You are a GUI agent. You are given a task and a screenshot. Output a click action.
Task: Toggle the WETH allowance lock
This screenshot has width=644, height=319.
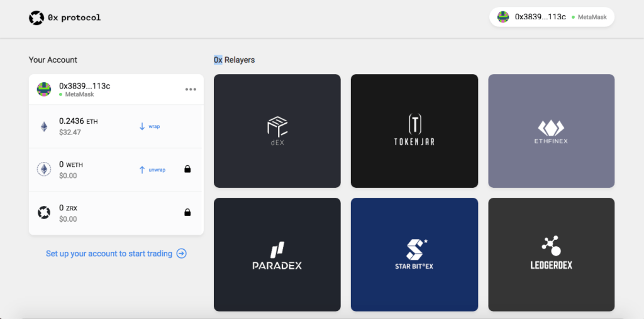[x=187, y=169]
